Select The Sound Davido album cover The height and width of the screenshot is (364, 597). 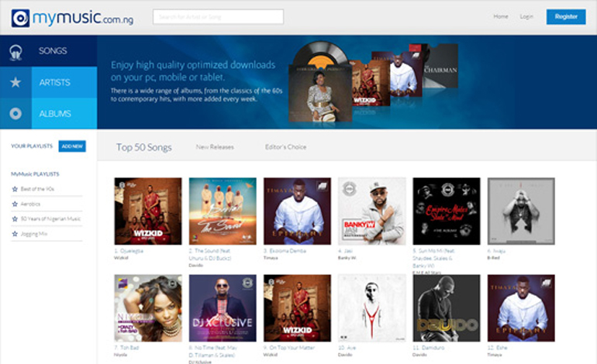tap(223, 211)
